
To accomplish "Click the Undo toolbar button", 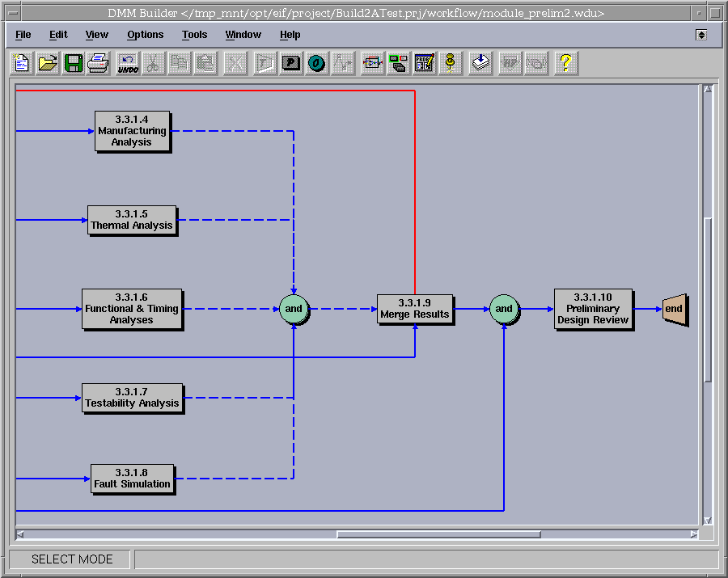I will [128, 63].
